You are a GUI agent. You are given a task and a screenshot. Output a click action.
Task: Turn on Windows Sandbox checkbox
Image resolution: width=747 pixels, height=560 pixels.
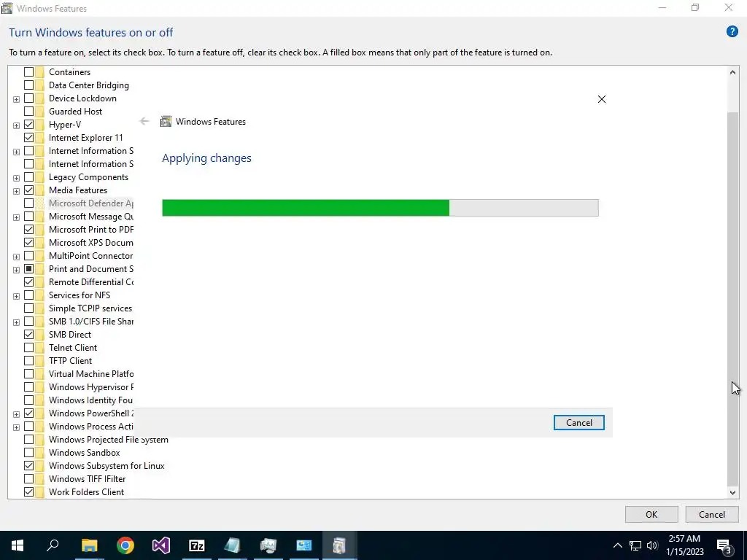pos(28,452)
